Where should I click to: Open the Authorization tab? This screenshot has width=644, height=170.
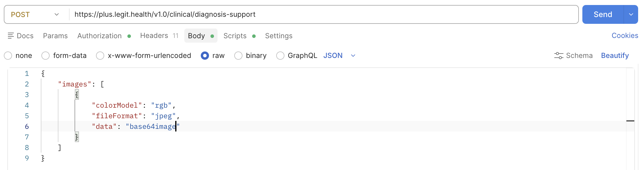(x=100, y=36)
